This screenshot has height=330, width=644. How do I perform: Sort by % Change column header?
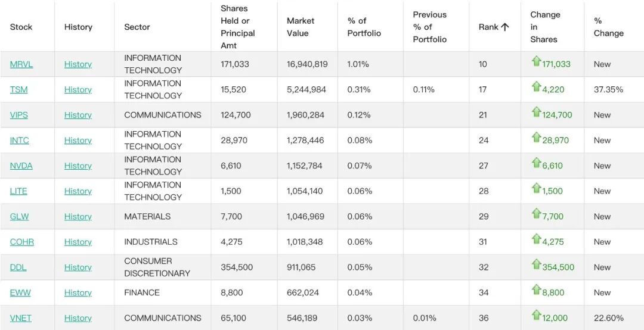(x=608, y=27)
